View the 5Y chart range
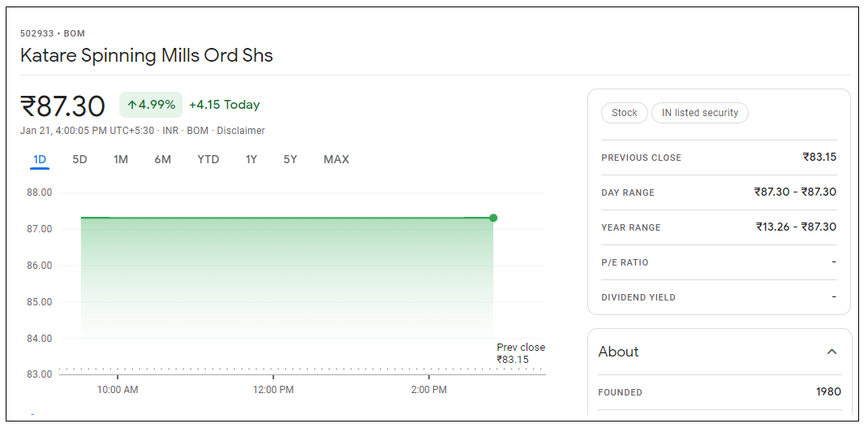 click(x=290, y=160)
